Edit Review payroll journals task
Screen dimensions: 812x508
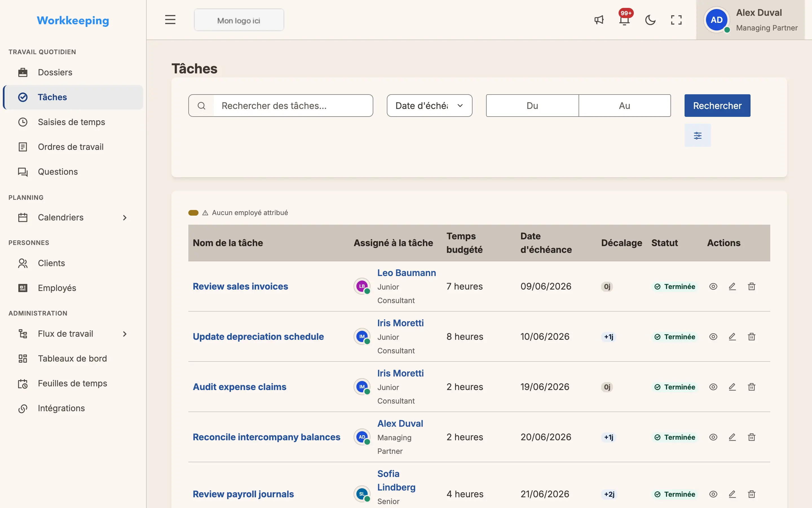tap(732, 494)
